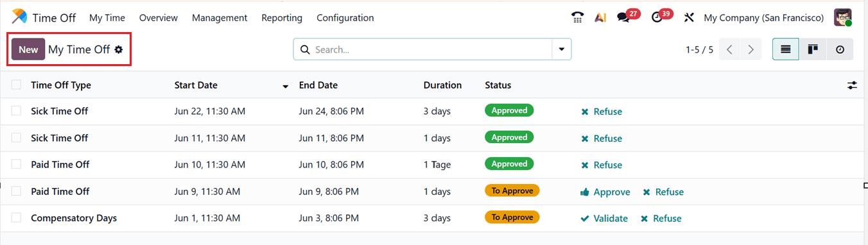
Task: Click the 'My Time Off' breadcrumb title
Action: point(79,49)
